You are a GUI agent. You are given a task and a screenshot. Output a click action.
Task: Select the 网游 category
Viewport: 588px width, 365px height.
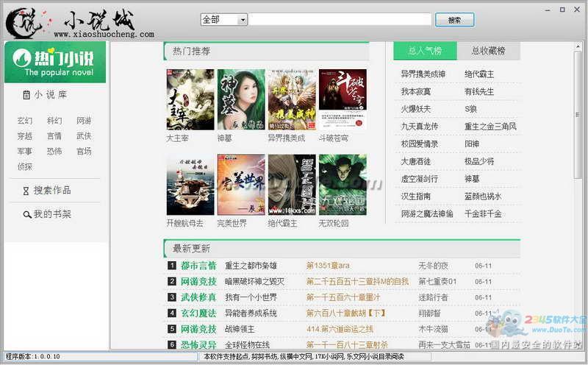click(84, 121)
